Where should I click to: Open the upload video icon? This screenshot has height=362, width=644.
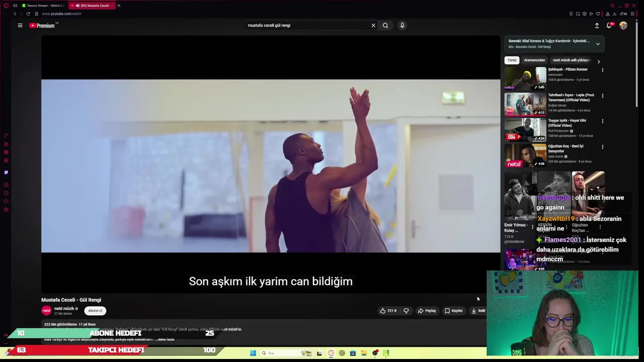click(x=597, y=25)
